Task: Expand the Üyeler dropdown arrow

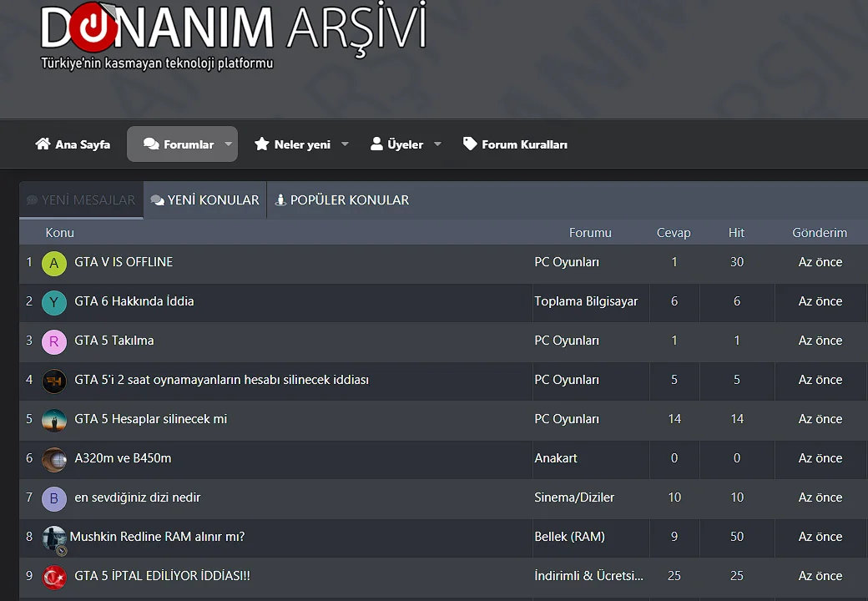Action: (437, 144)
